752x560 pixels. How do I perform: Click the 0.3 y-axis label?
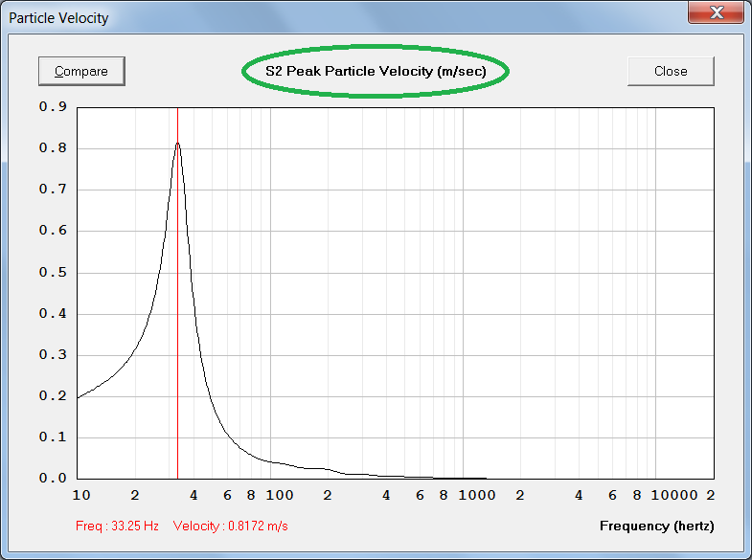(x=53, y=354)
